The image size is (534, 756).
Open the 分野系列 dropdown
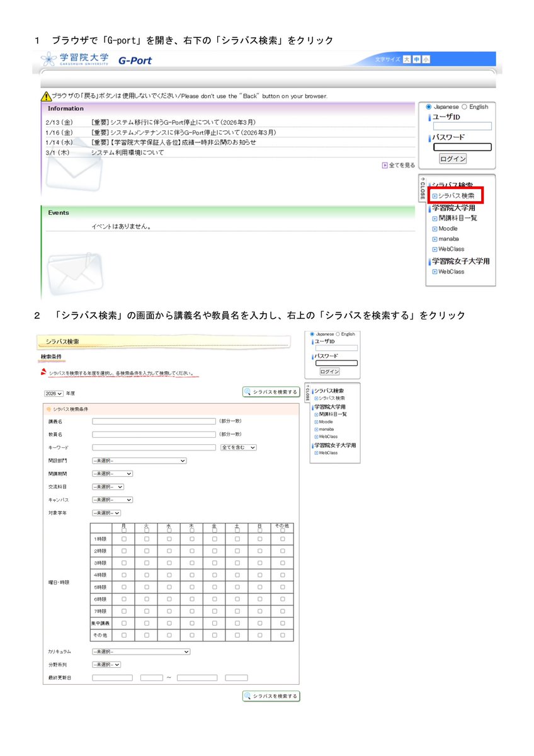click(x=106, y=664)
